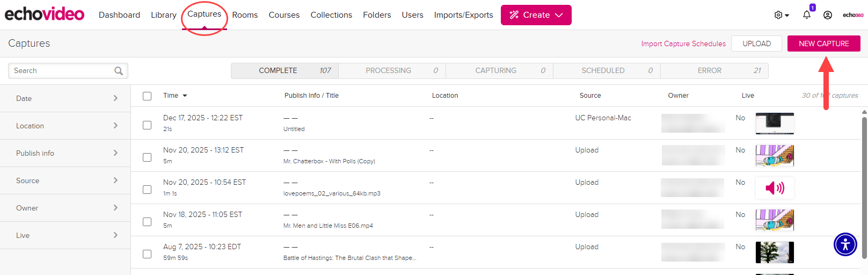Click the NEW CAPTURE button
The image size is (868, 275).
pyautogui.click(x=823, y=44)
